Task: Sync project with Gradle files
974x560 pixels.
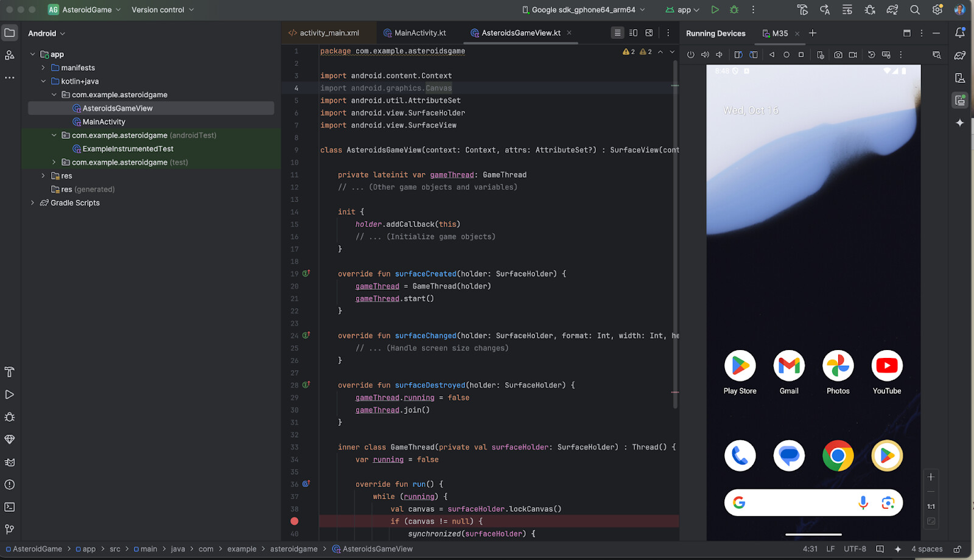Action: pyautogui.click(x=892, y=10)
